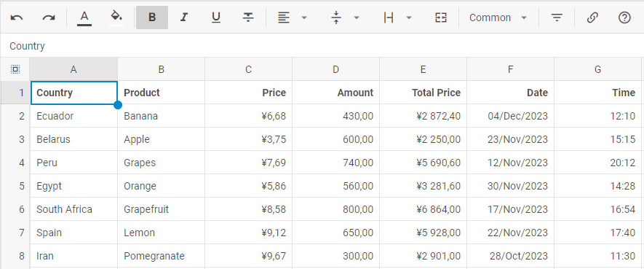644x269 pixels.
Task: Select the 20:12 time cell
Action: click(597, 163)
